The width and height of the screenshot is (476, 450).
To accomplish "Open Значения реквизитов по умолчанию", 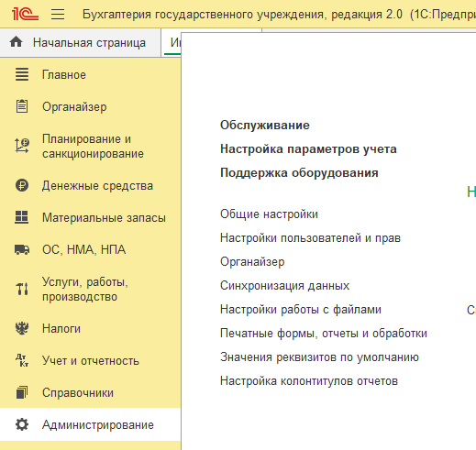I will click(319, 357).
